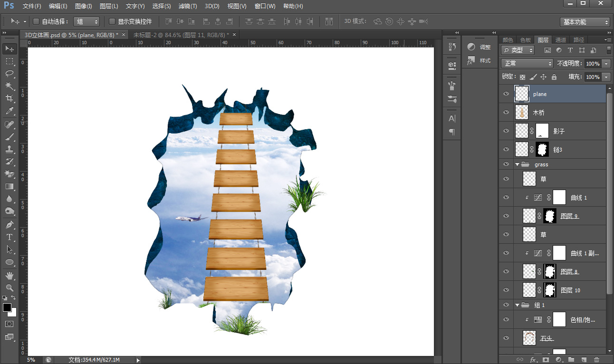Image resolution: width=614 pixels, height=364 pixels.
Task: Collapse the 组 1 layer group
Action: pyautogui.click(x=517, y=305)
